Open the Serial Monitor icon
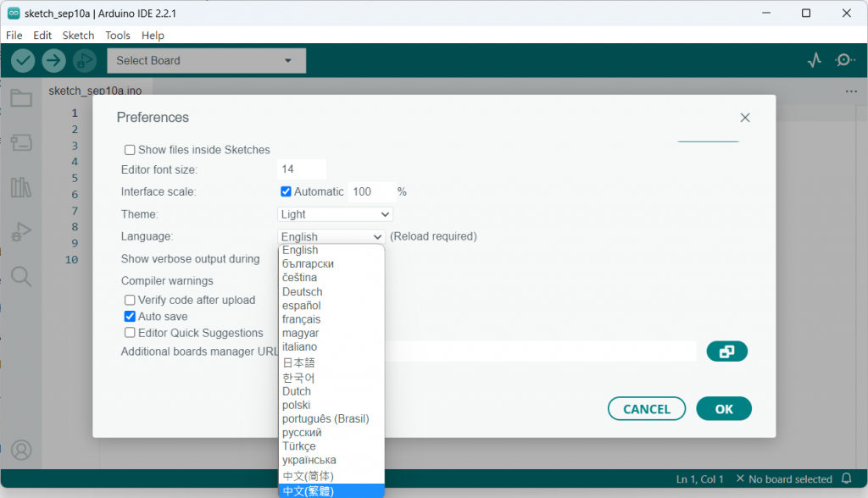 (845, 60)
